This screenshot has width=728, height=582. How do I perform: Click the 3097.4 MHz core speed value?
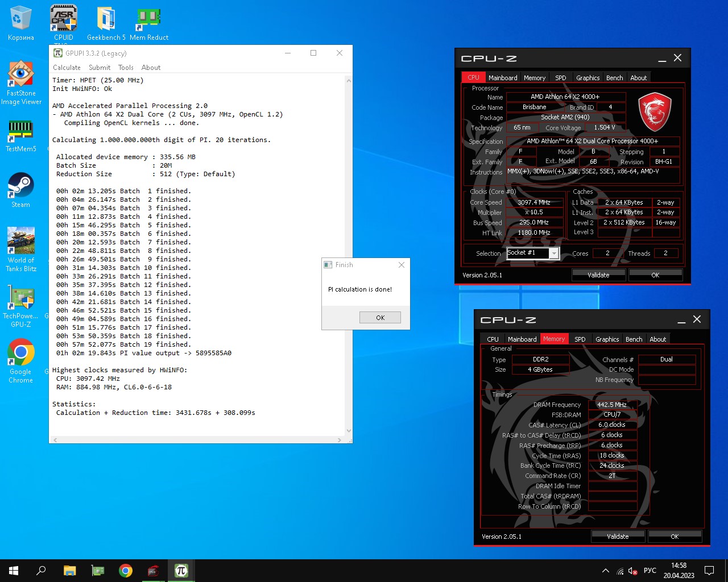[533, 202]
